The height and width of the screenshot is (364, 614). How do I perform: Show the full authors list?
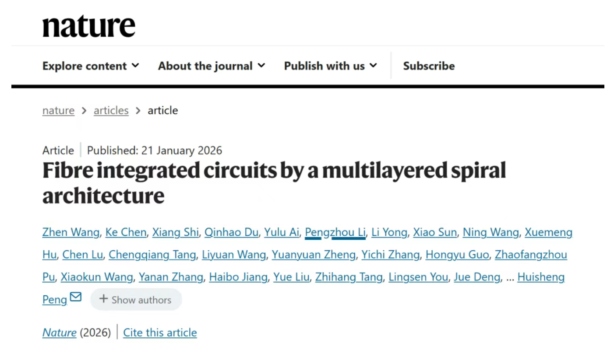tap(136, 300)
